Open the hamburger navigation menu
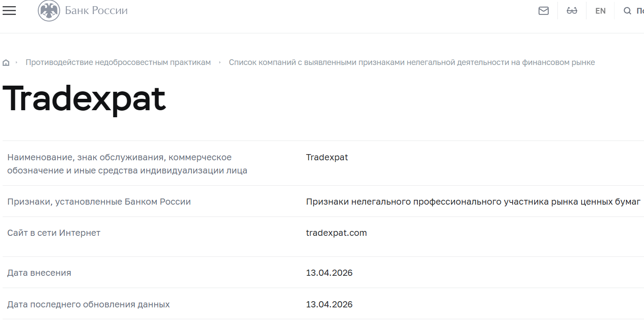644x321 pixels. click(x=9, y=11)
